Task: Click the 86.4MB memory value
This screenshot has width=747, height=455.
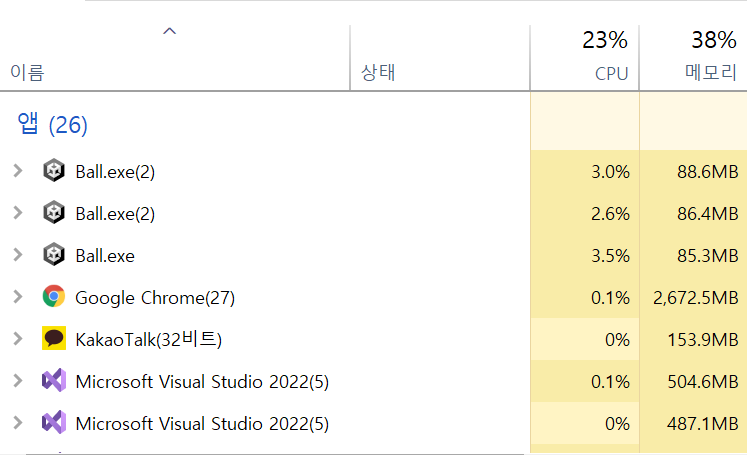Action: tap(707, 213)
